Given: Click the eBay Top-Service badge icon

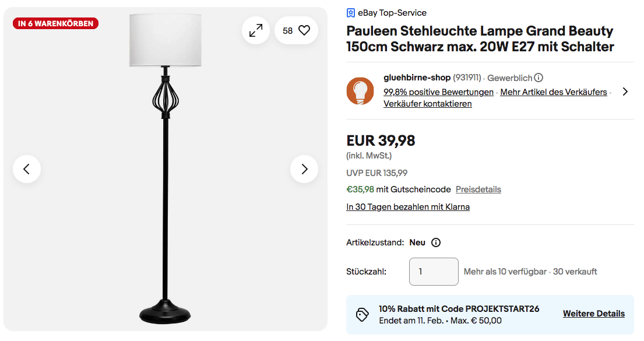Looking at the screenshot, I should pos(351,13).
